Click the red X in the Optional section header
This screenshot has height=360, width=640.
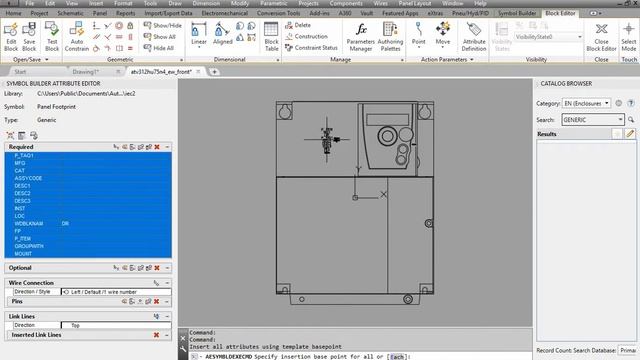pos(157,268)
